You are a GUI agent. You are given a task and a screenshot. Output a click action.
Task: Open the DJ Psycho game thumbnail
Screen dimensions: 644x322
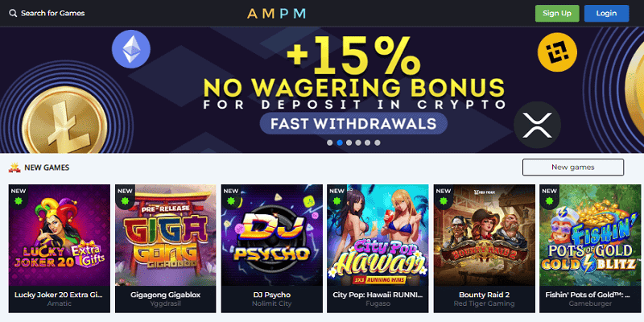[271, 235]
